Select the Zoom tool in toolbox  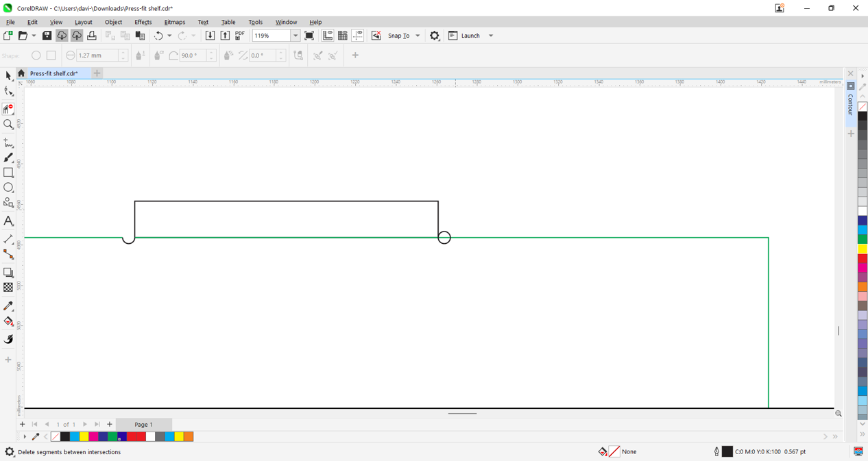[8, 125]
